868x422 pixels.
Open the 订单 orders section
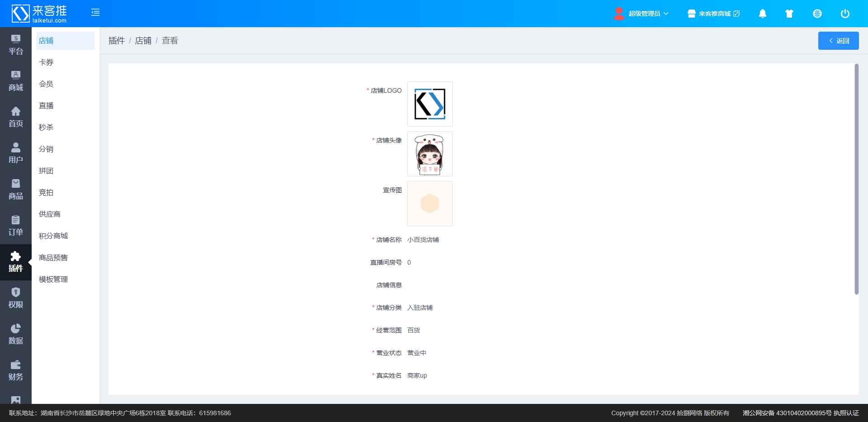[x=16, y=226]
